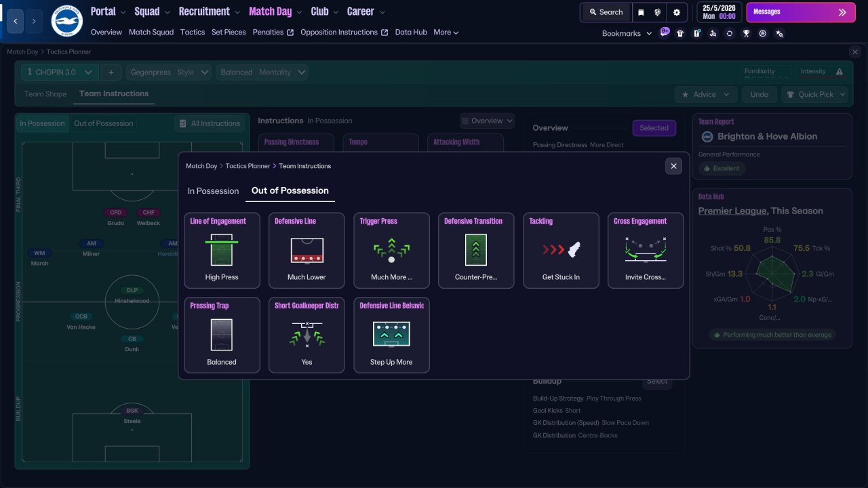Viewport: 868px width, 488px height.
Task: Click the Familiarity progress bar
Action: (767, 77)
